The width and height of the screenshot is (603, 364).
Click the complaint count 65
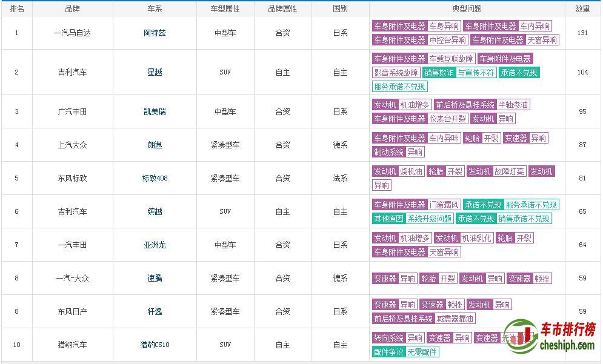point(582,211)
